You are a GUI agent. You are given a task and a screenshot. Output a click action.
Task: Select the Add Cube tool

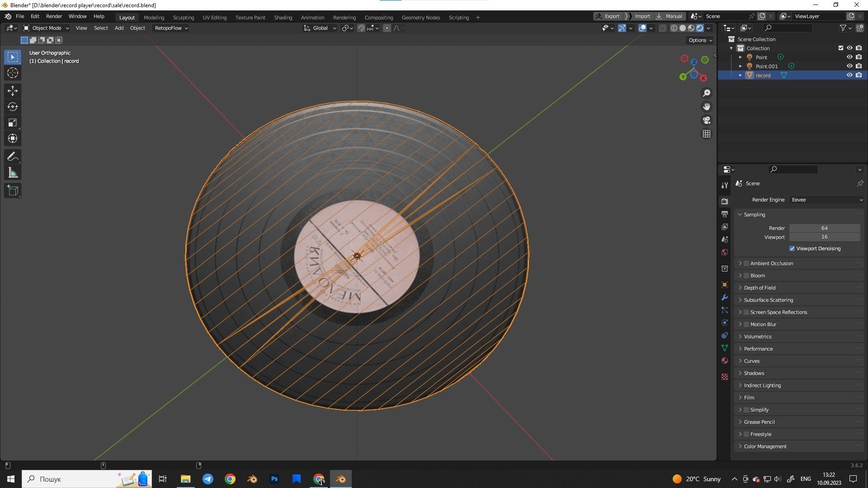point(13,191)
